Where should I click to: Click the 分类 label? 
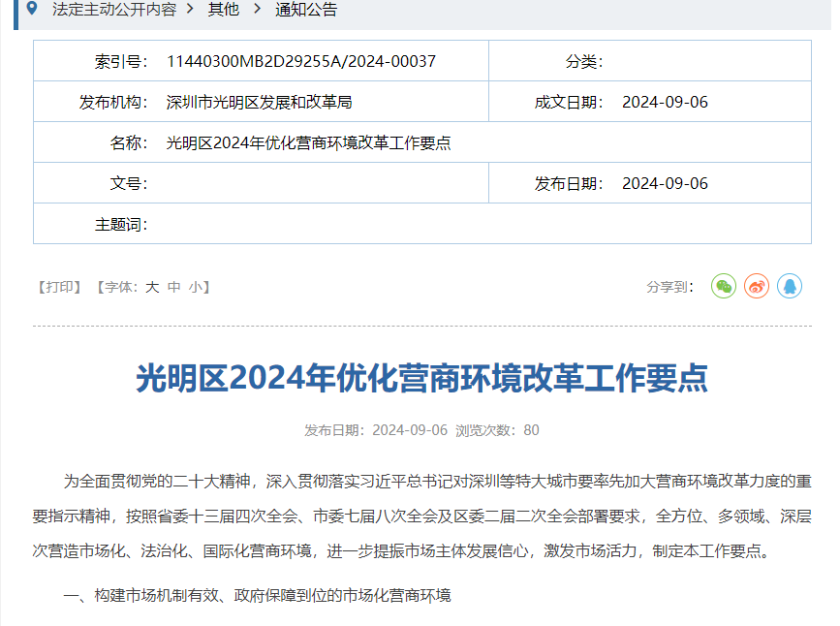(x=584, y=61)
